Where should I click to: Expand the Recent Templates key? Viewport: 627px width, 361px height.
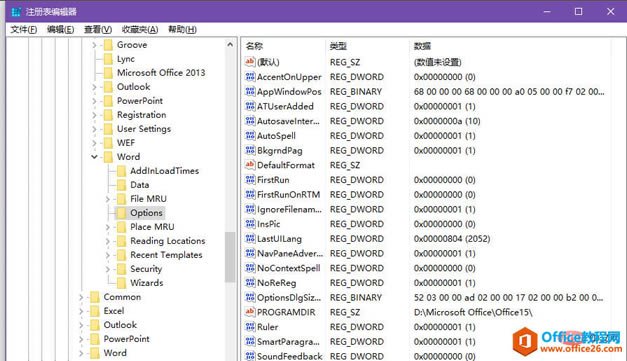pos(108,255)
